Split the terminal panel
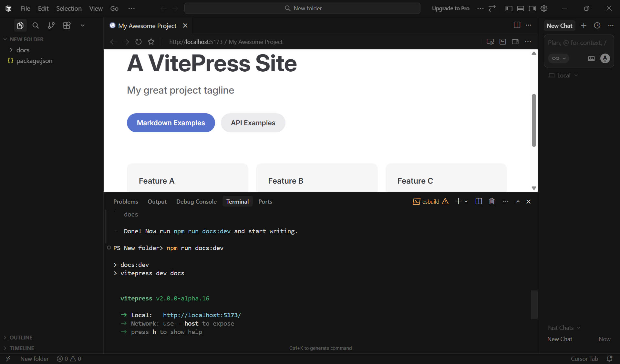The height and width of the screenshot is (364, 620). (x=479, y=201)
